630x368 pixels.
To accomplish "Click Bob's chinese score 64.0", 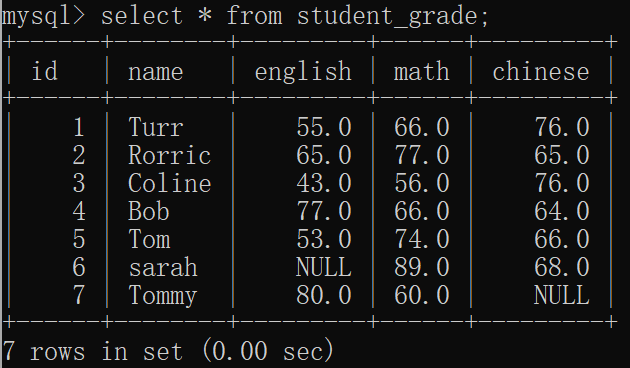I will tap(561, 211).
